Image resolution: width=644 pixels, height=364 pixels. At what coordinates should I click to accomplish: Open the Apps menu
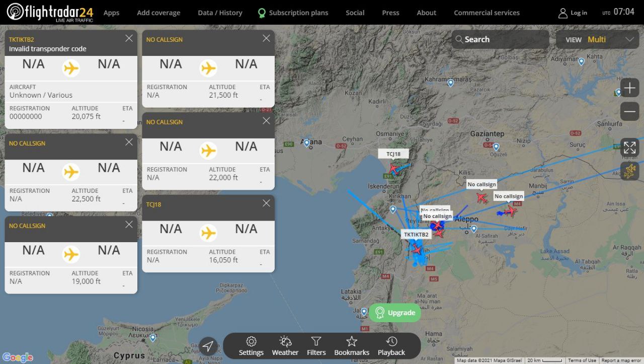tap(111, 13)
